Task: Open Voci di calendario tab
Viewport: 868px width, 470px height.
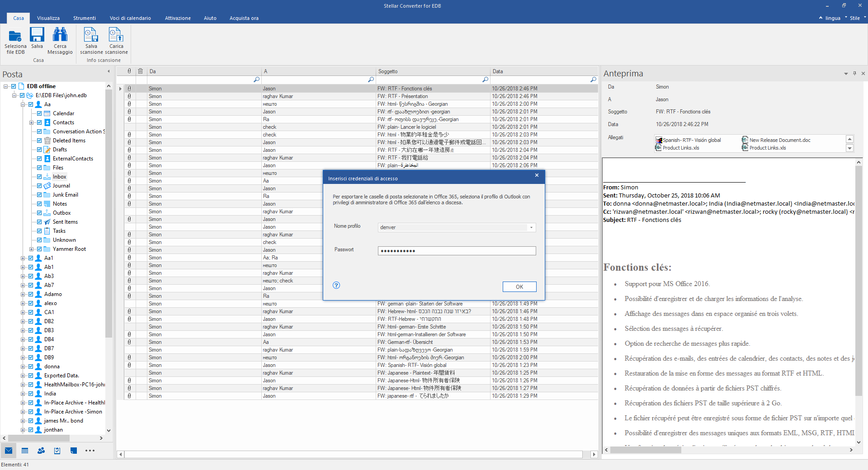Action: click(130, 18)
